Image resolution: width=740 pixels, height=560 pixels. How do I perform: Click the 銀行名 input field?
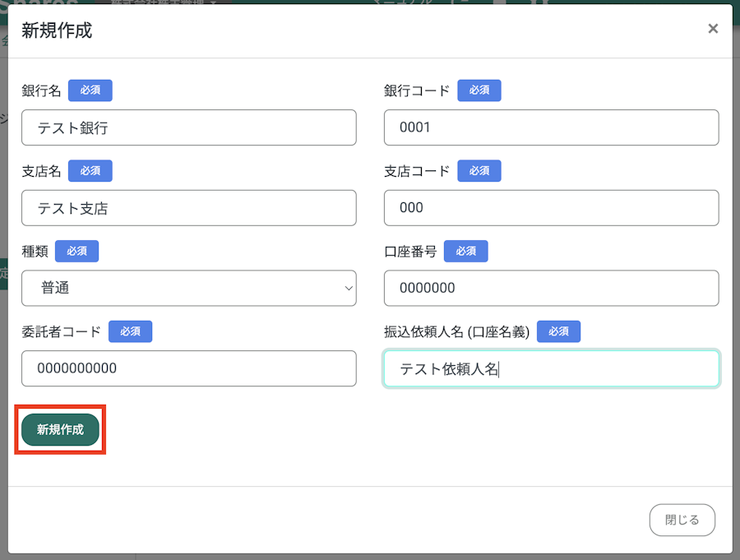click(x=189, y=127)
